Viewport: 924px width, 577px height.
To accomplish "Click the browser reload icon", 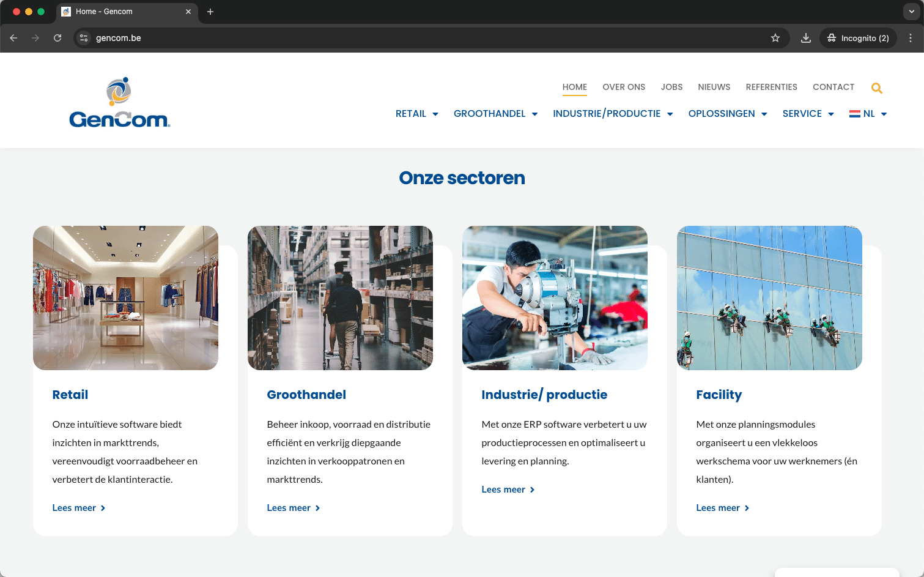I will point(57,37).
